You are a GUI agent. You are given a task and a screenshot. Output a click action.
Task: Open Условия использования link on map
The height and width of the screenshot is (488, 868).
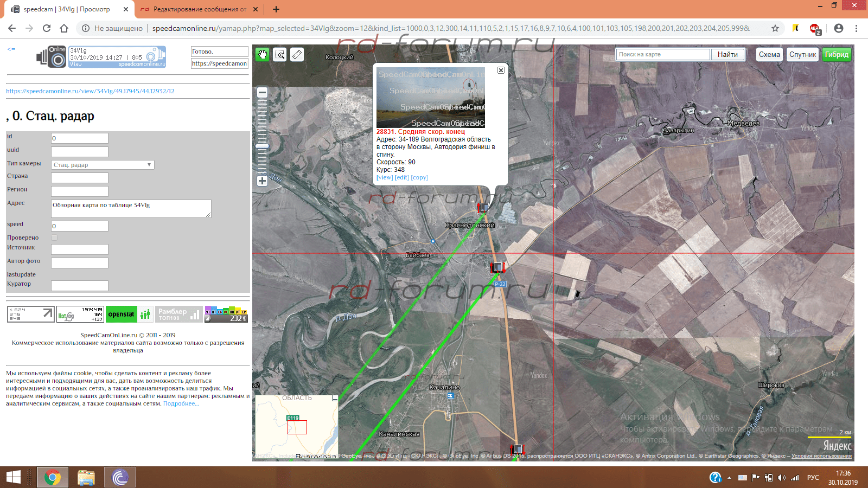coord(821,456)
